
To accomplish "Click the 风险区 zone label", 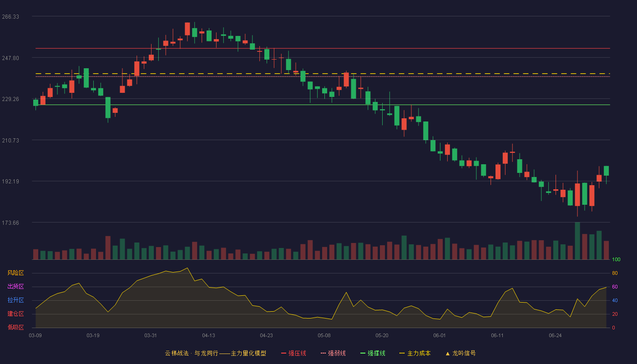I will click(15, 273).
